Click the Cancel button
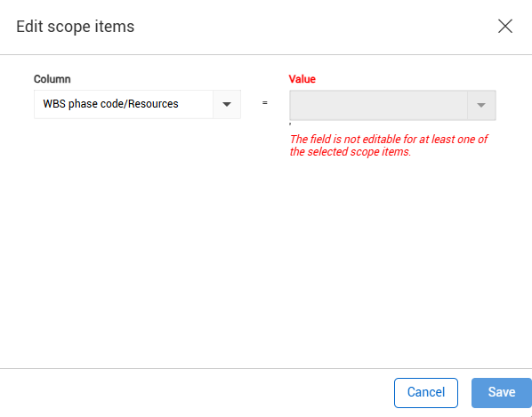The height and width of the screenshot is (417, 532). tap(426, 393)
